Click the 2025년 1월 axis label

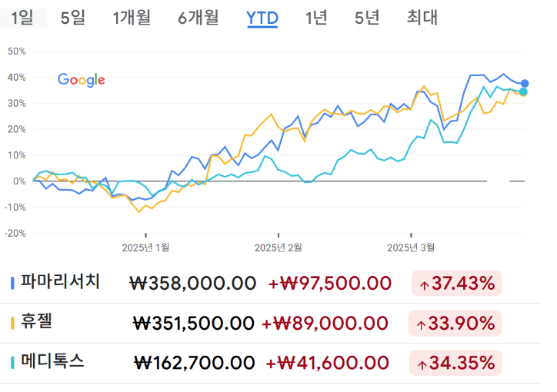pos(145,247)
